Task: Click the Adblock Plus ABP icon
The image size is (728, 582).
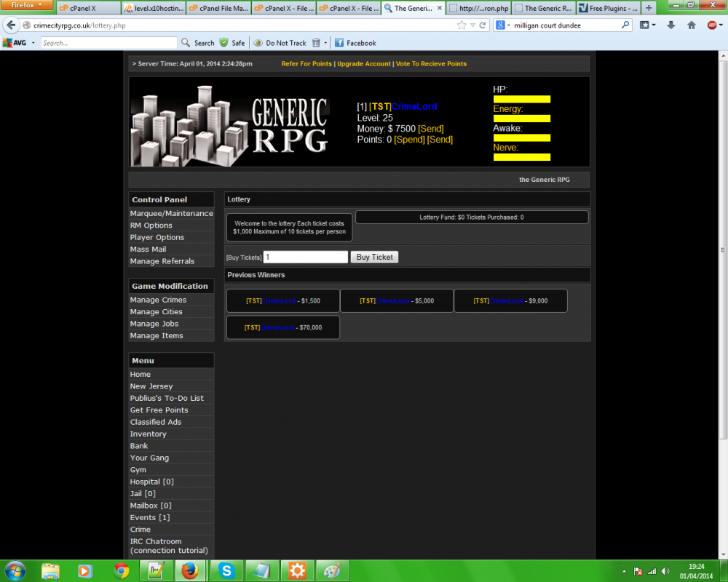Action: click(x=713, y=25)
